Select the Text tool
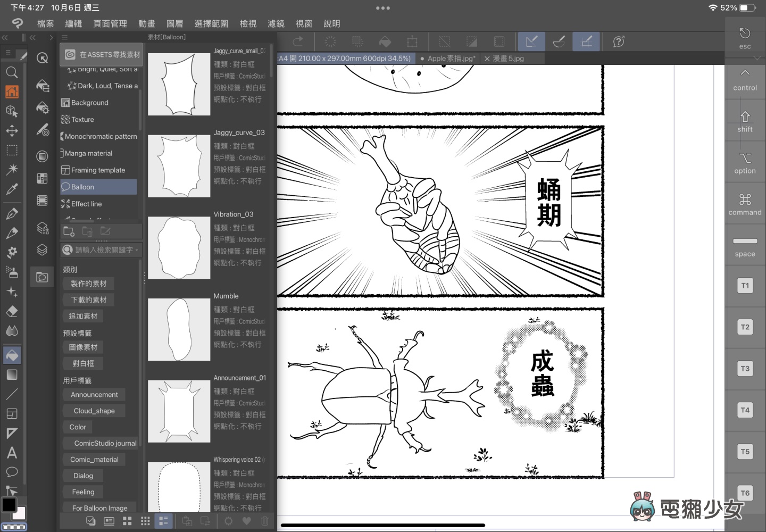The image size is (766, 532). click(12, 453)
